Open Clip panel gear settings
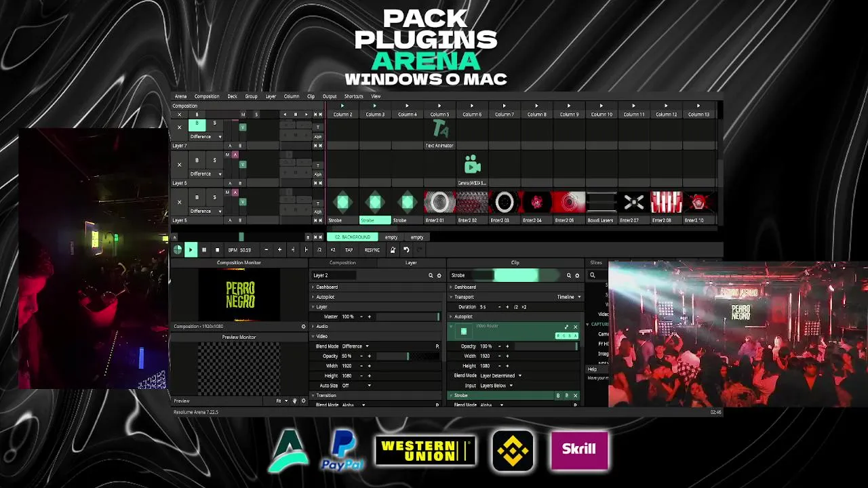This screenshot has width=868, height=488. tap(577, 276)
